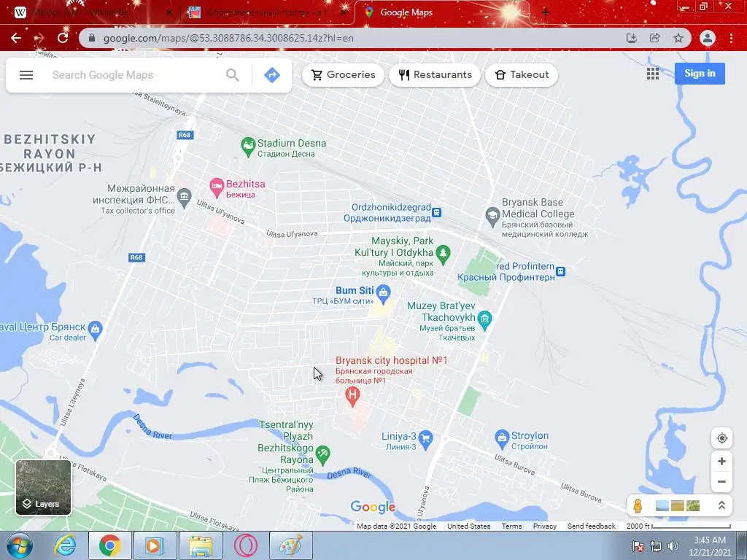Select the Bryansk city hospital H pin
Image resolution: width=747 pixels, height=560 pixels.
pos(352,396)
